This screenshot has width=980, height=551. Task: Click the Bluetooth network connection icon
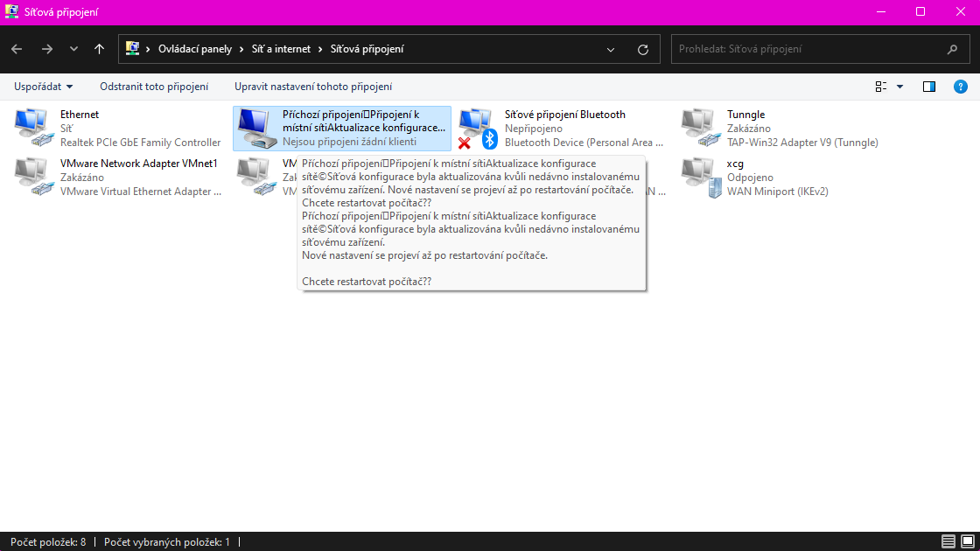(x=478, y=128)
